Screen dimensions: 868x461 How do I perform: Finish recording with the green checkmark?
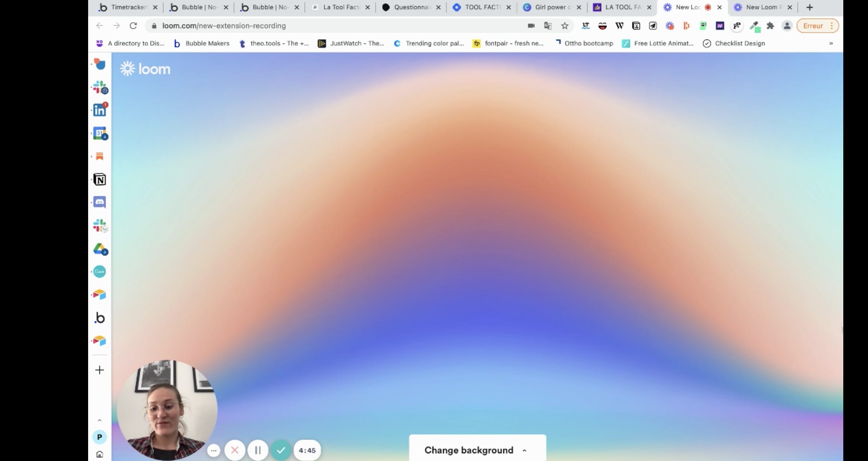point(281,450)
